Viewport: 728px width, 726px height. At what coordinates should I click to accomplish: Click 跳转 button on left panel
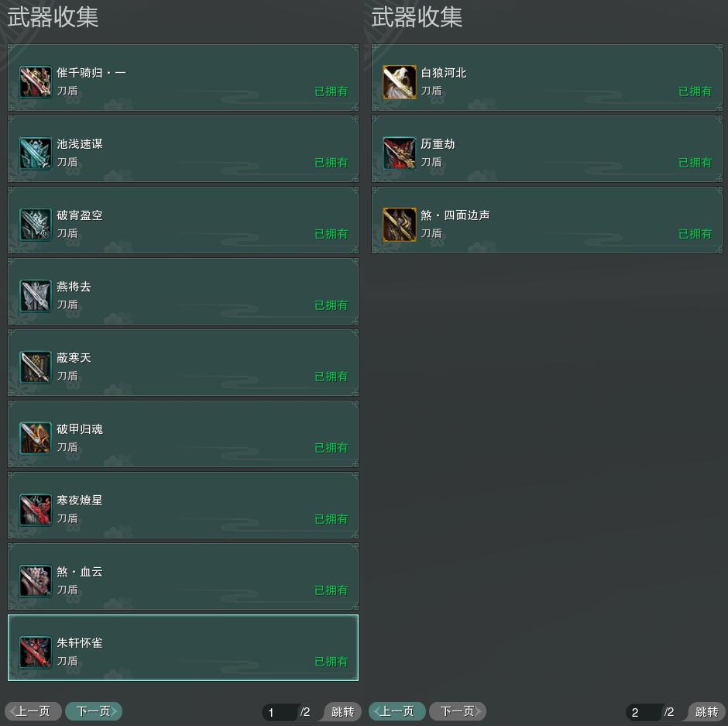coord(342,711)
